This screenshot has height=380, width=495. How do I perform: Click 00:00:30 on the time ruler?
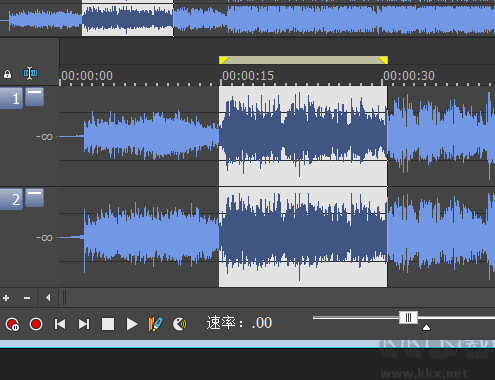point(409,76)
